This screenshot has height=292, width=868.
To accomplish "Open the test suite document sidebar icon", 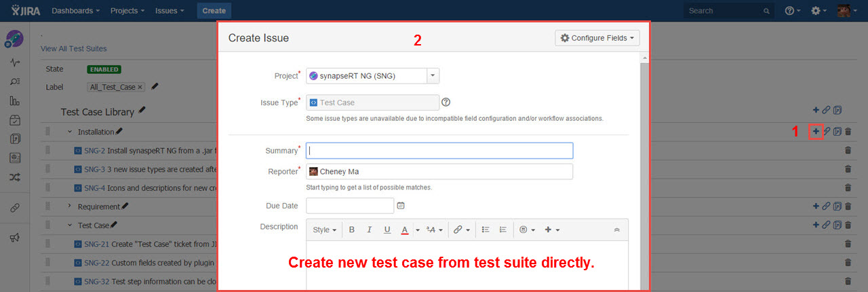I will (15, 139).
